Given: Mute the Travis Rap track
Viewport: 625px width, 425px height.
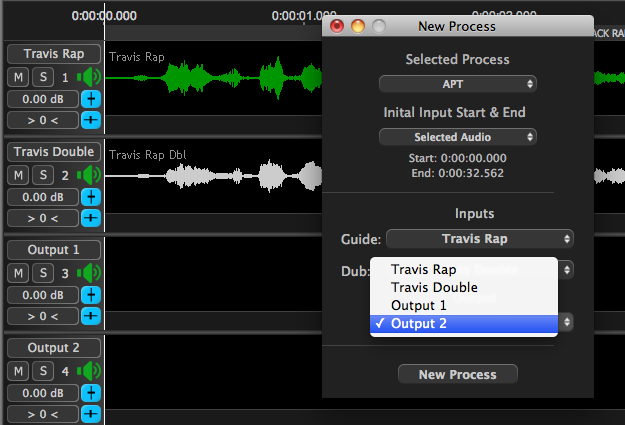Looking at the screenshot, I should coord(19,77).
